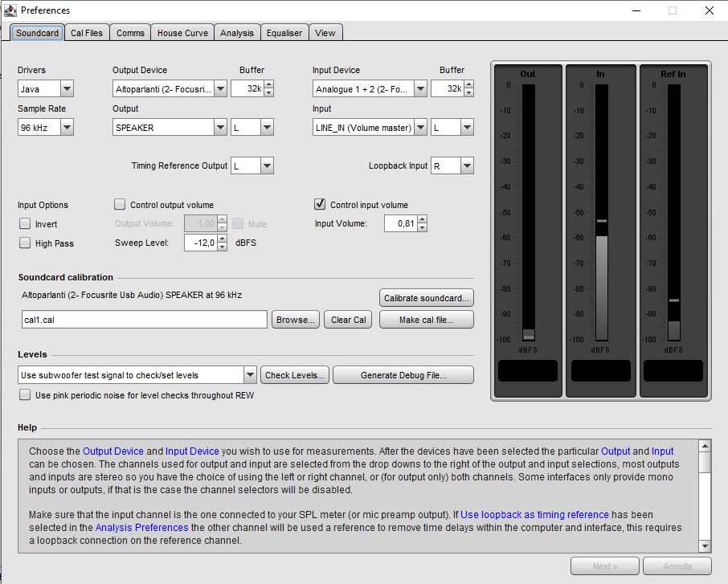Click the Output help link
This screenshot has width=728, height=584.
click(x=616, y=451)
